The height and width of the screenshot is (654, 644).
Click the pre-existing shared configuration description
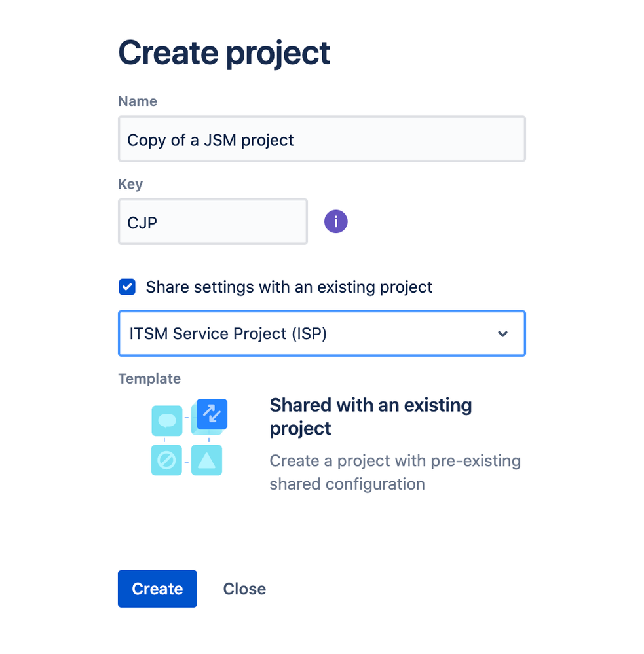[395, 472]
